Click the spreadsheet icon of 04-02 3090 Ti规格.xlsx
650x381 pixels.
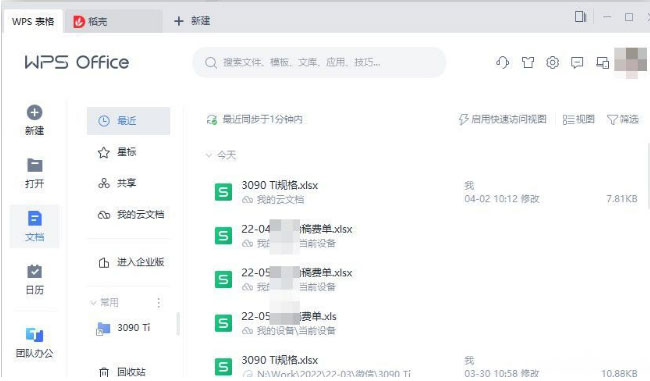pyautogui.click(x=223, y=192)
